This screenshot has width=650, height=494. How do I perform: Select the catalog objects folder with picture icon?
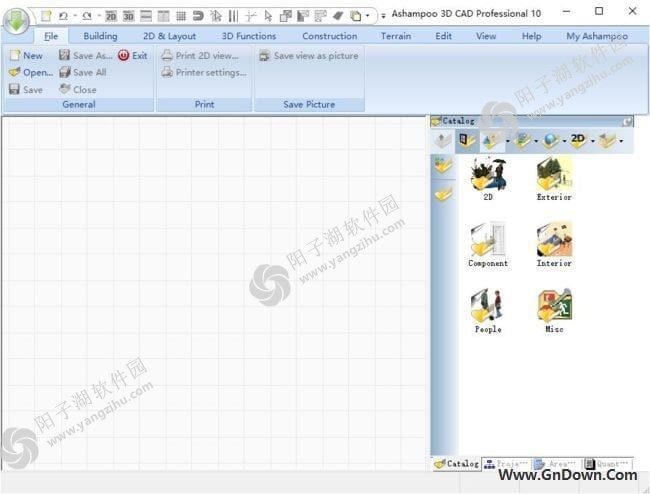tap(468, 140)
